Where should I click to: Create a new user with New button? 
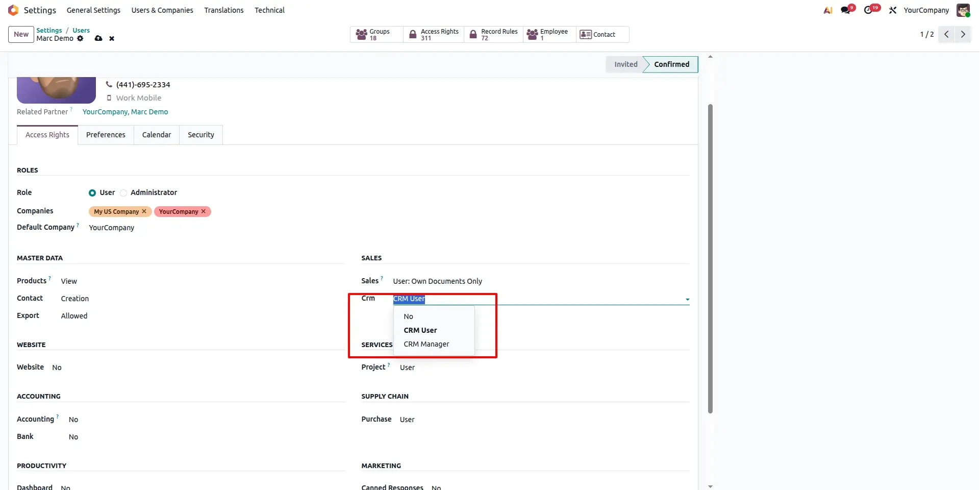click(21, 34)
